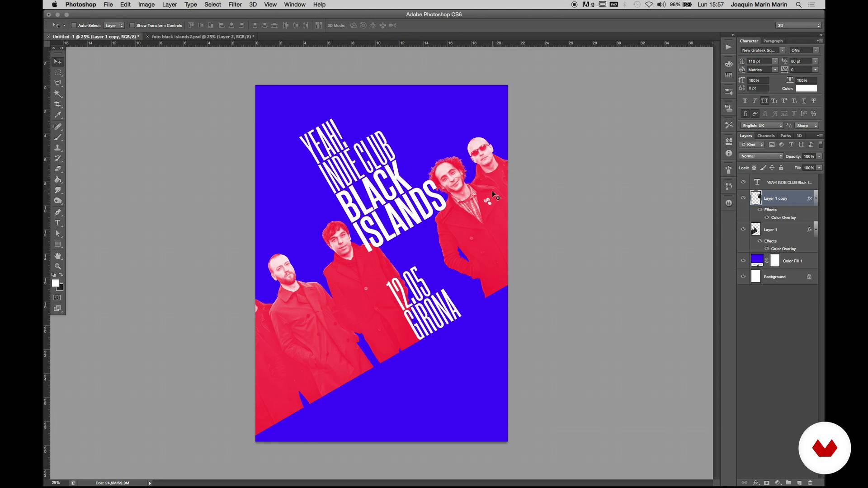
Task: Change screen mode icon in toolbar
Action: (x=57, y=309)
